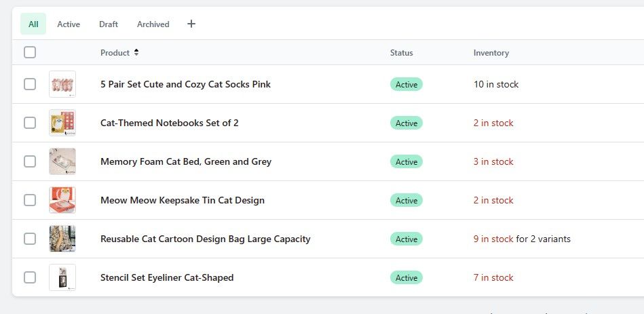Click the Reusable Cat Bag thumbnail
Screen dimensions: 644x314
point(62,239)
